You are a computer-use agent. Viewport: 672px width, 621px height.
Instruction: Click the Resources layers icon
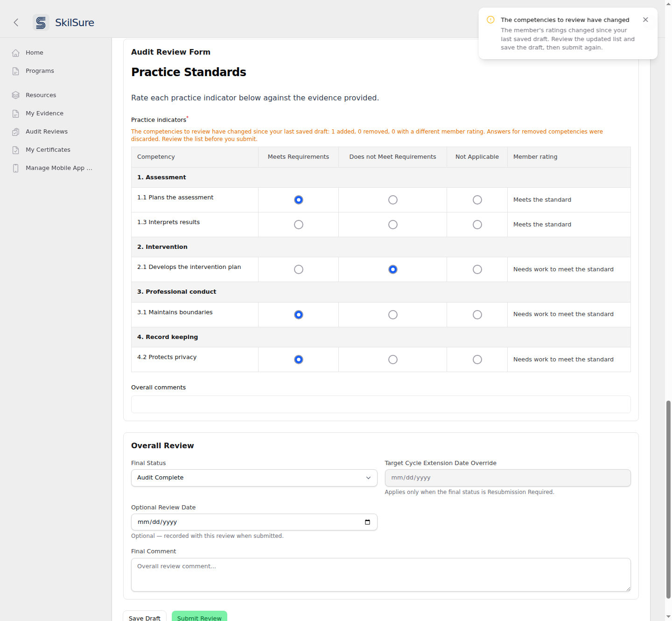[x=16, y=95]
